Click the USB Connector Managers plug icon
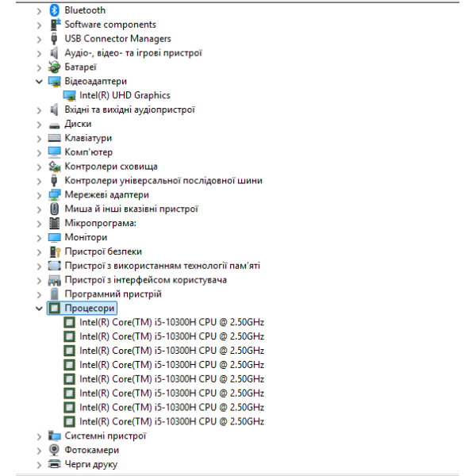The width and height of the screenshot is (476, 476). (x=54, y=39)
